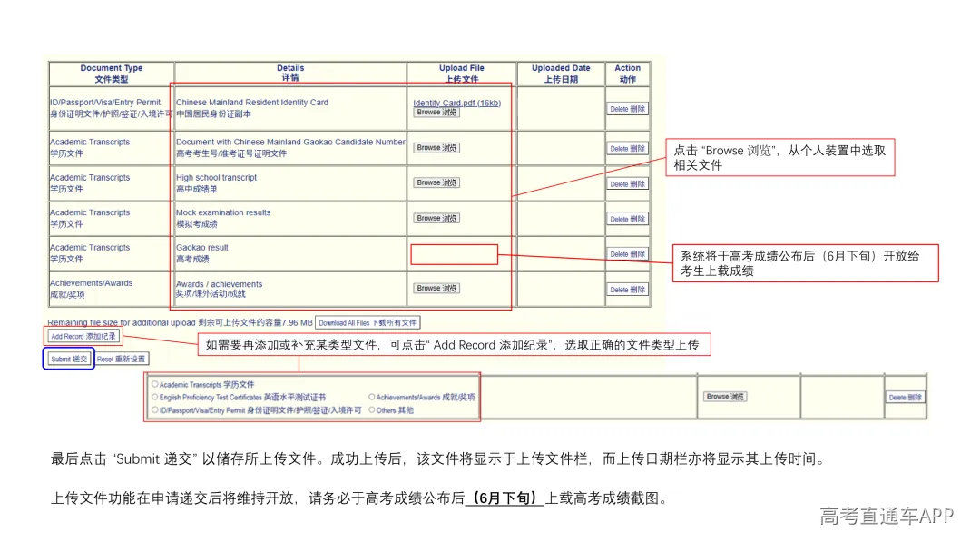Click the Awards / achievements details text

[219, 289]
